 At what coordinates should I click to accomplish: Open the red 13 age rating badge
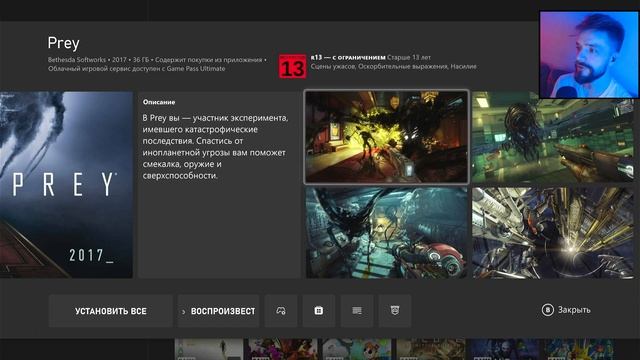[293, 66]
